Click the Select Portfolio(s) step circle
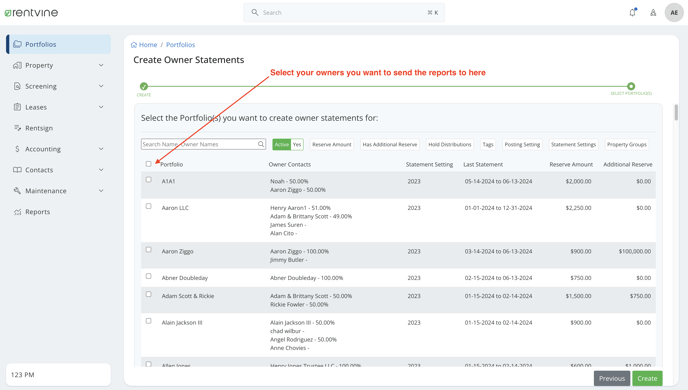688x390 pixels. click(631, 86)
